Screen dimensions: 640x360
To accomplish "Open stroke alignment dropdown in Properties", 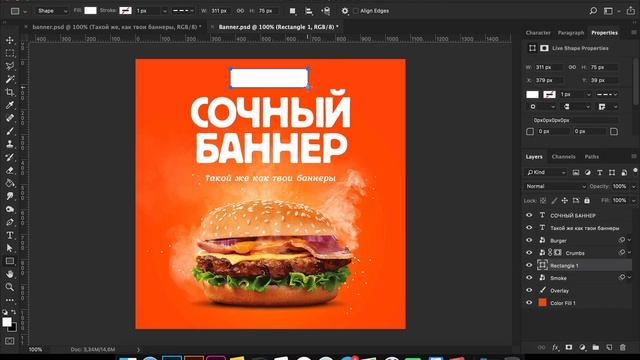I will [x=543, y=107].
